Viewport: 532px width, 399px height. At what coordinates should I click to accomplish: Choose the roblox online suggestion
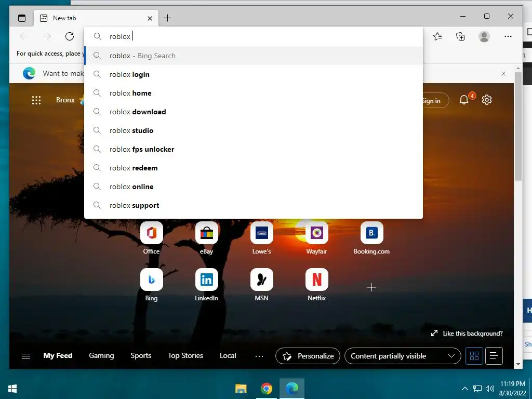[x=254, y=187]
